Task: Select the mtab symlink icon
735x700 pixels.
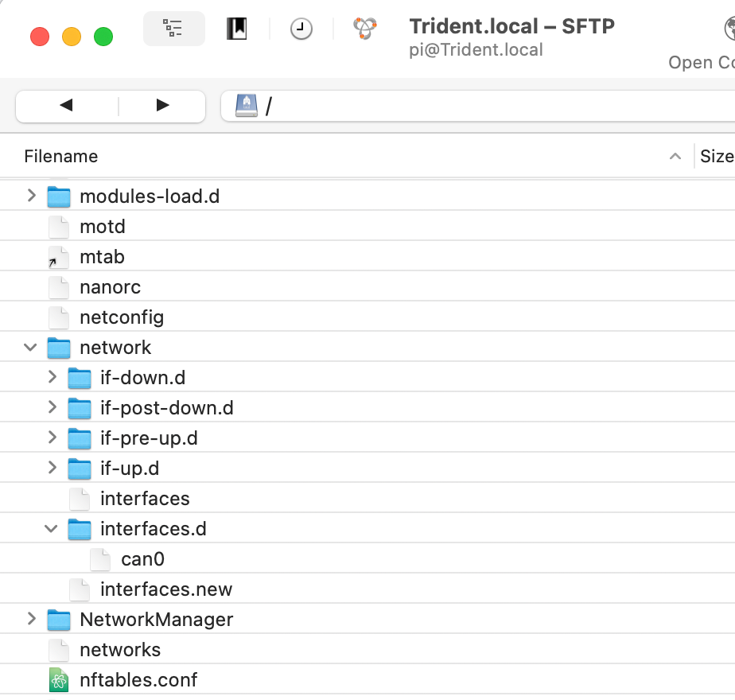Action: (59, 258)
